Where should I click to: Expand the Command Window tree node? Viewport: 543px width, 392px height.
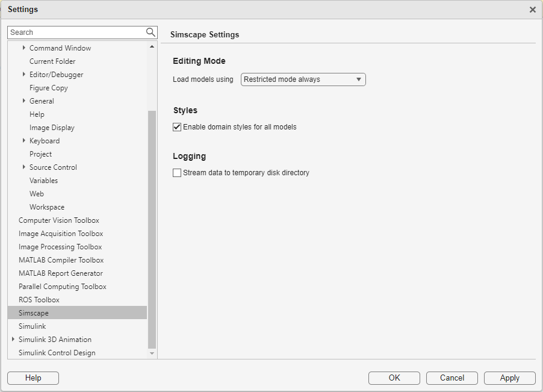24,48
